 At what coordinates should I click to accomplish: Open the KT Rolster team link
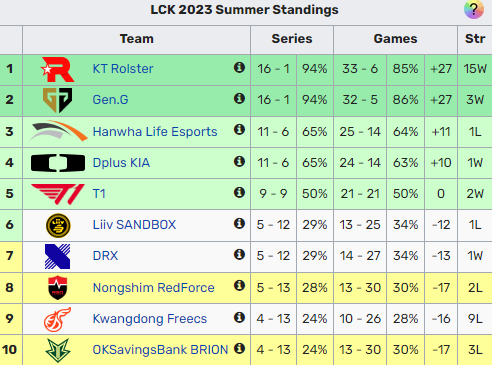click(123, 69)
